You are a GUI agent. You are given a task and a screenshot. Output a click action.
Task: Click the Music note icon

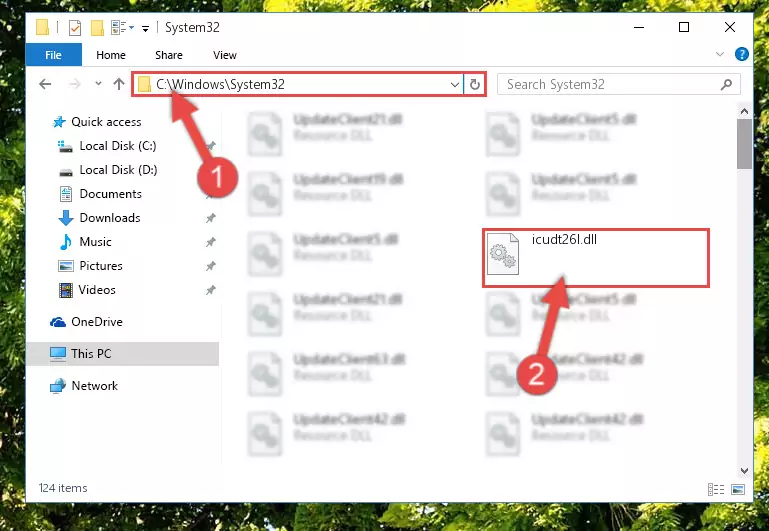(65, 242)
